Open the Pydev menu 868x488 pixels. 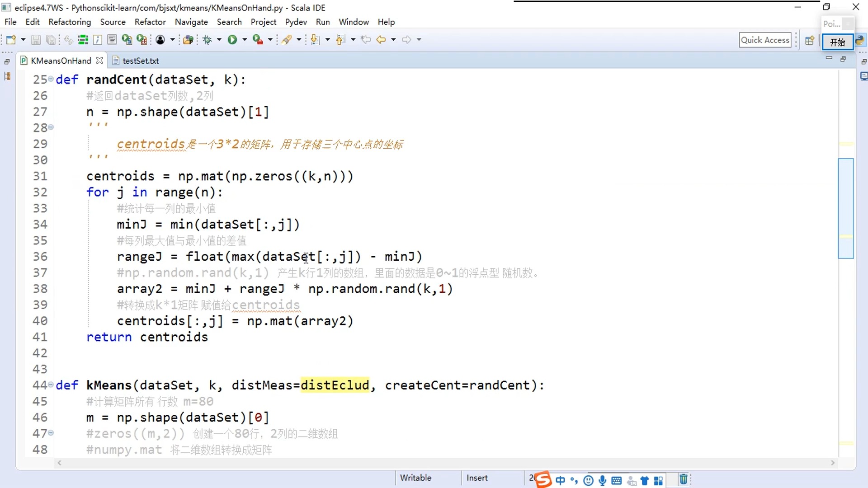click(x=296, y=22)
